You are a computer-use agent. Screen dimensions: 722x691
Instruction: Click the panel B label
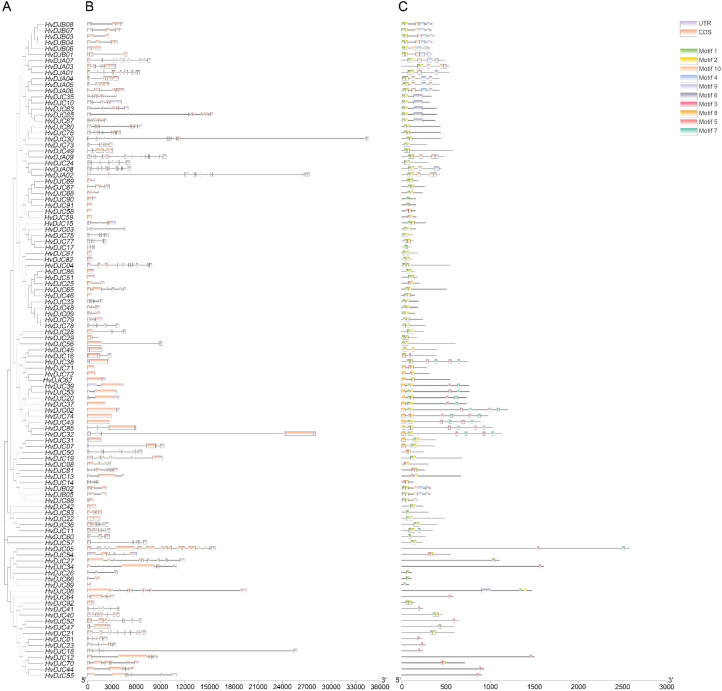click(x=90, y=6)
